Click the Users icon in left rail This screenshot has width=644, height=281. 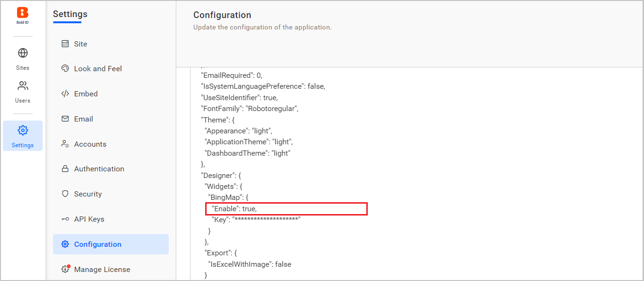tap(22, 86)
